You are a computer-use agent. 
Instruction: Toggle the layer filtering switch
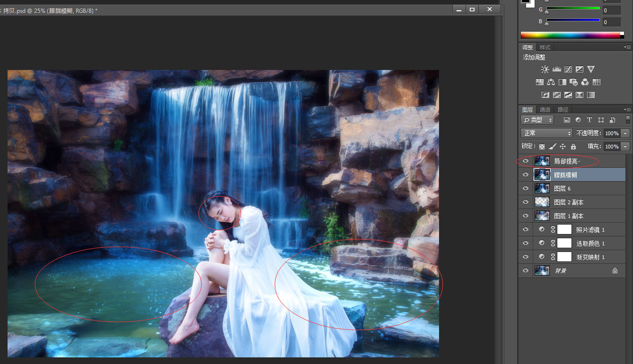click(628, 120)
